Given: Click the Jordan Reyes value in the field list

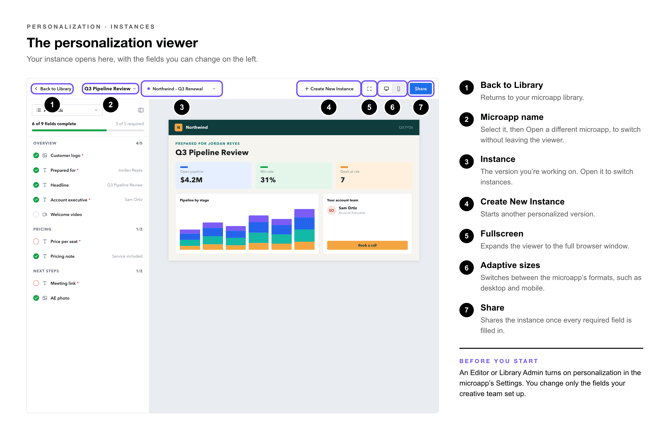Looking at the screenshot, I should tap(130, 170).
